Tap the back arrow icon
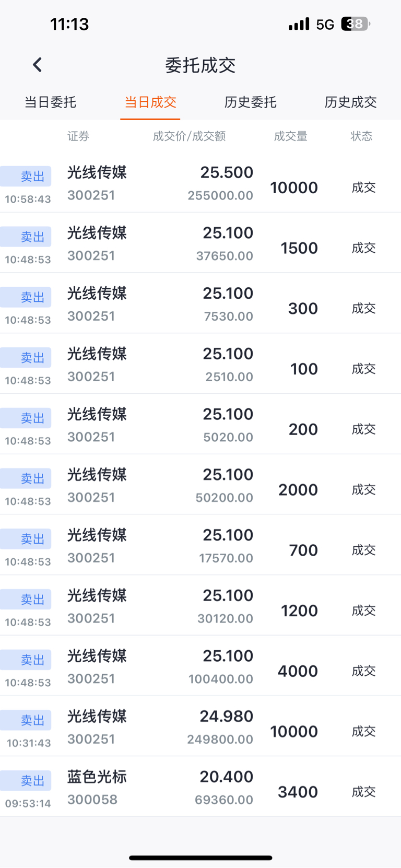Viewport: 401px width, 868px height. tap(37, 65)
